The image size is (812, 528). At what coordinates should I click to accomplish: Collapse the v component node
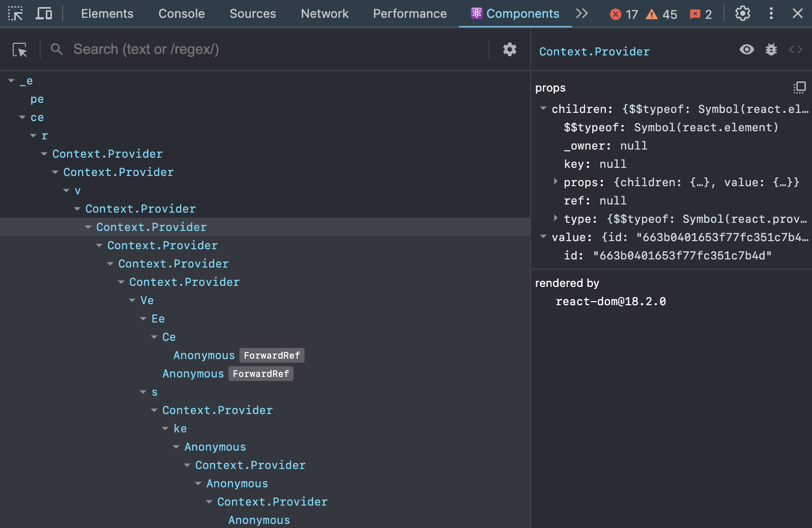tap(66, 190)
